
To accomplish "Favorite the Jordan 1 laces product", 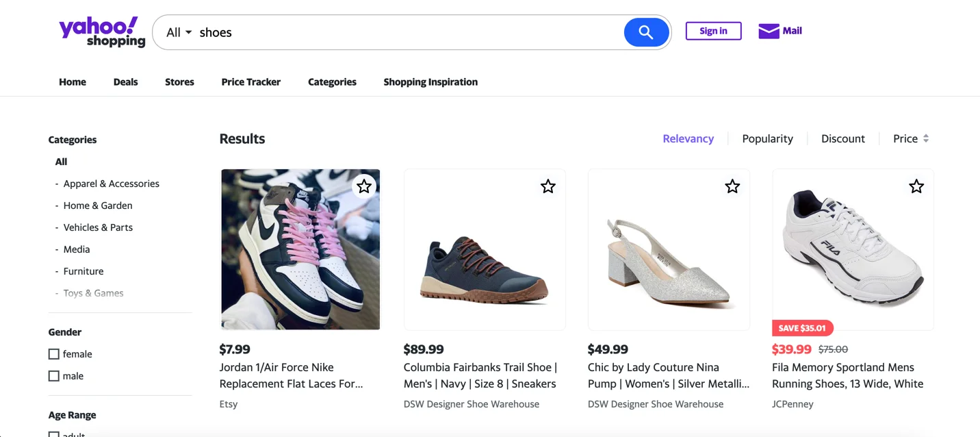I will point(363,186).
